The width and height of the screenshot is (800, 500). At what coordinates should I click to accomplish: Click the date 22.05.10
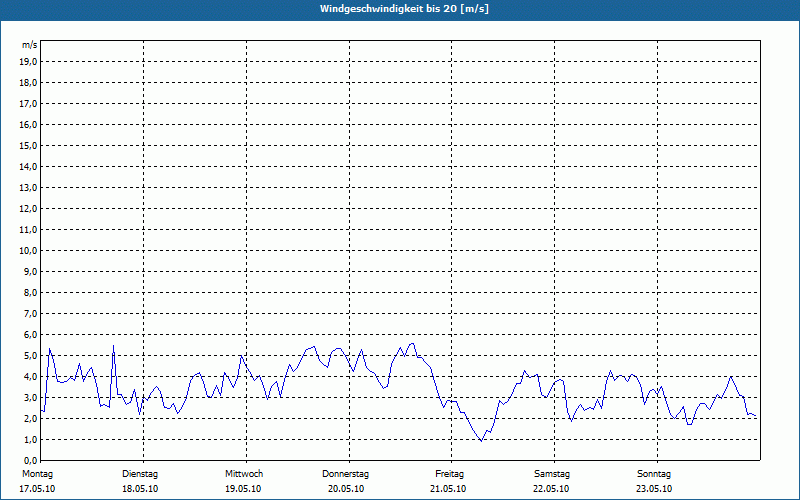click(551, 489)
